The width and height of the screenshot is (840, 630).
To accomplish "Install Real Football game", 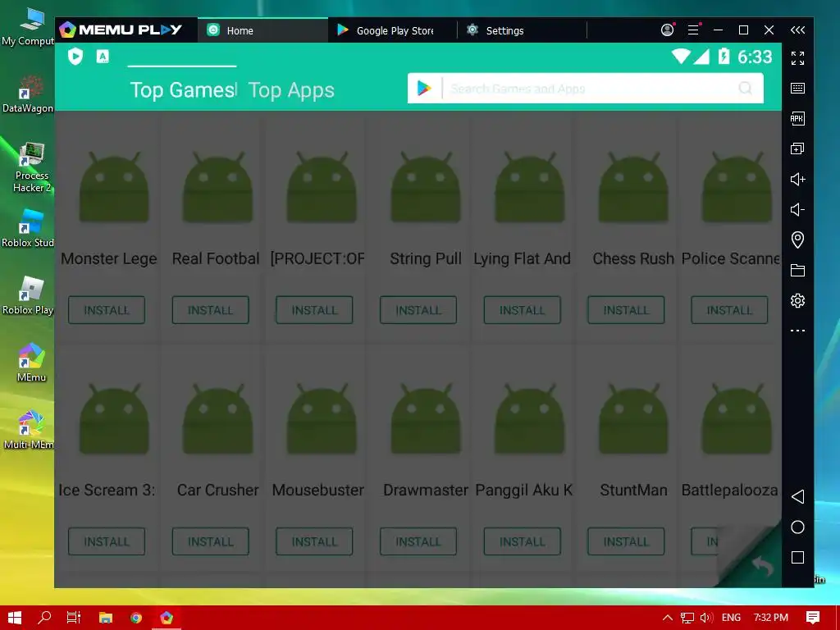I will pos(211,310).
